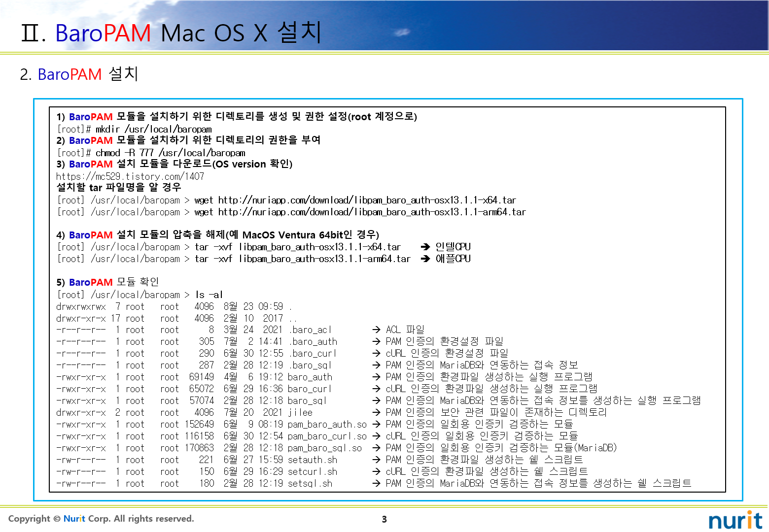
Task: Click step 1 heading about creating the directory
Action: point(237,117)
